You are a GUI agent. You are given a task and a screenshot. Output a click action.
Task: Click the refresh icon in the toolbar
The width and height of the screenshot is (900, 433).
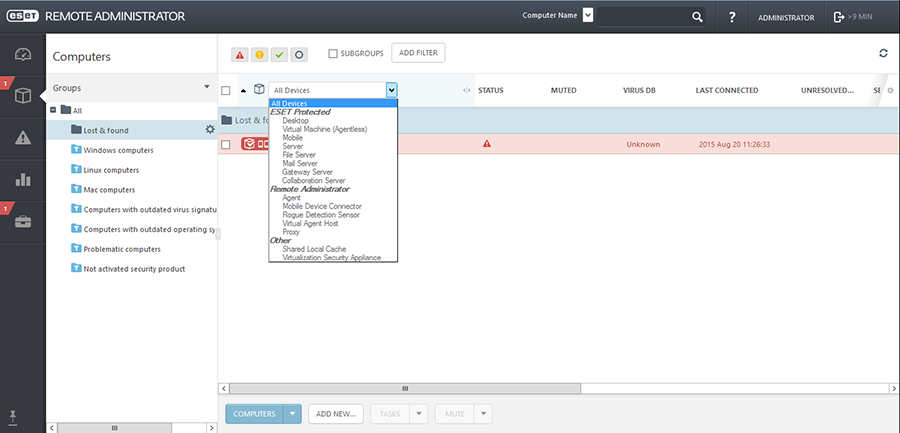pos(883,53)
